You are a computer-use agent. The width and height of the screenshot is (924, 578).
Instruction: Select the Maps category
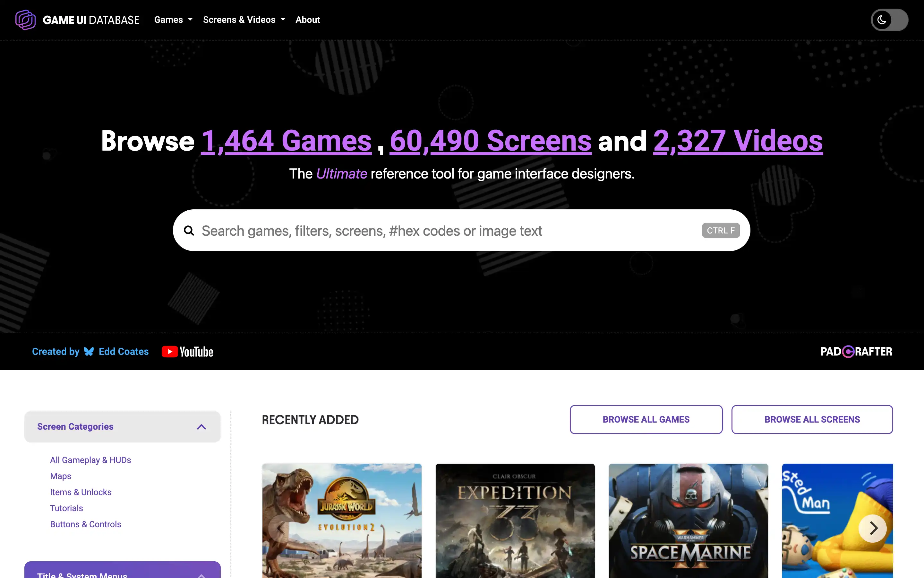61,476
